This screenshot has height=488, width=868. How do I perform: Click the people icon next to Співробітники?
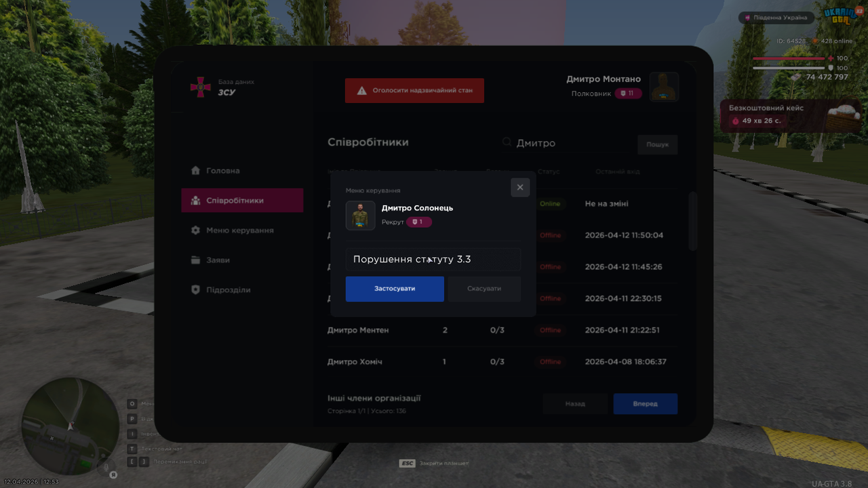pyautogui.click(x=196, y=201)
